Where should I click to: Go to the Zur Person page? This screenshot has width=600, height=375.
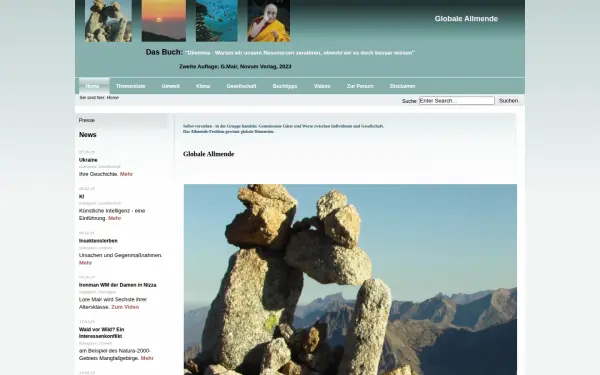(360, 86)
